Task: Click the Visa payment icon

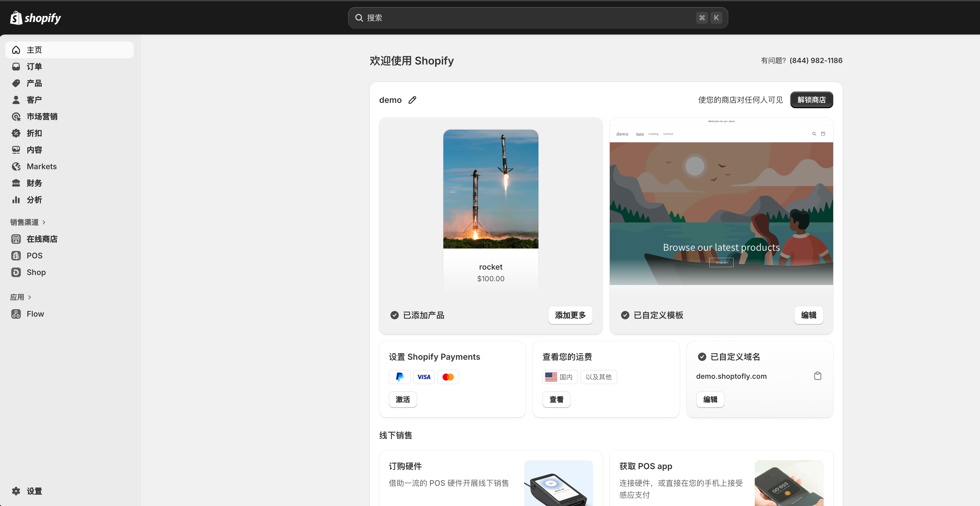Action: click(x=424, y=377)
